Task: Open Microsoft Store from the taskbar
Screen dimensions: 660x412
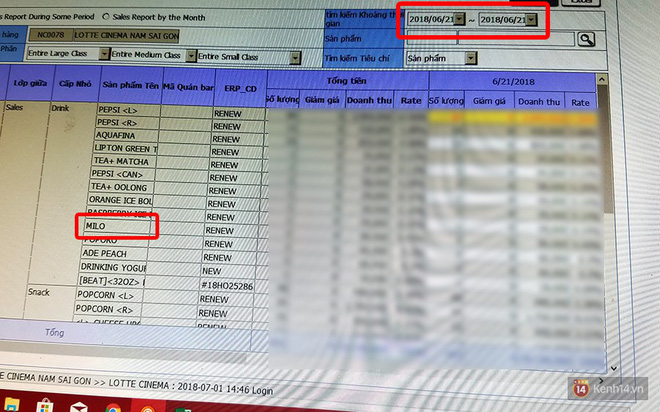Action: coord(45,406)
